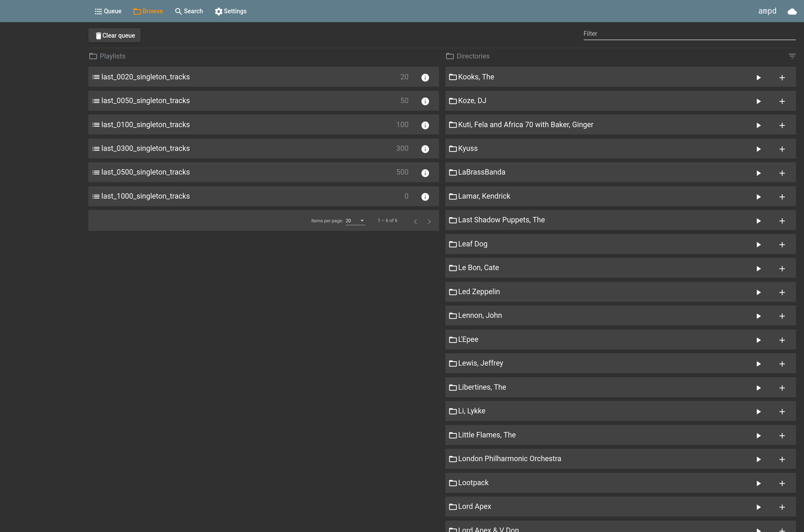Click the Clear queue button
Viewport: 804px width, 532px height.
pos(114,35)
